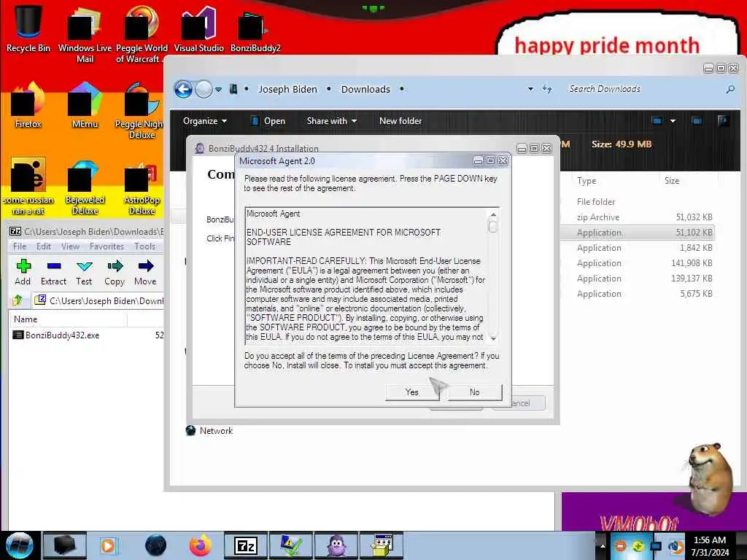
Task: Select Network in Explorer navigation pane
Action: point(209,430)
